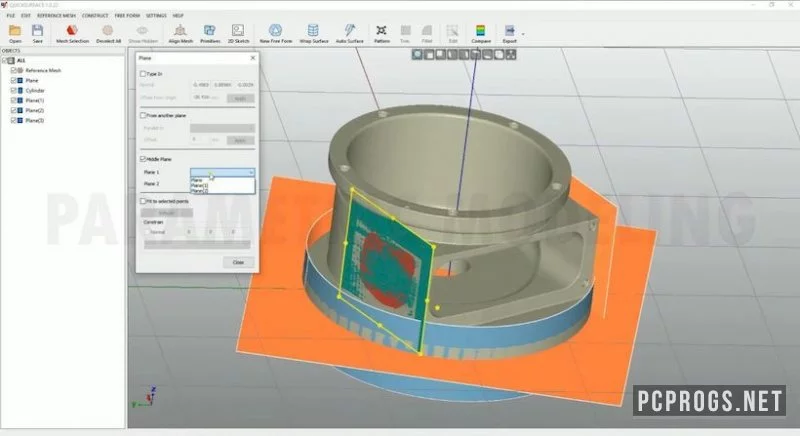The height and width of the screenshot is (436, 800).
Task: Toggle the Constrain Normal checkbox
Action: (147, 232)
